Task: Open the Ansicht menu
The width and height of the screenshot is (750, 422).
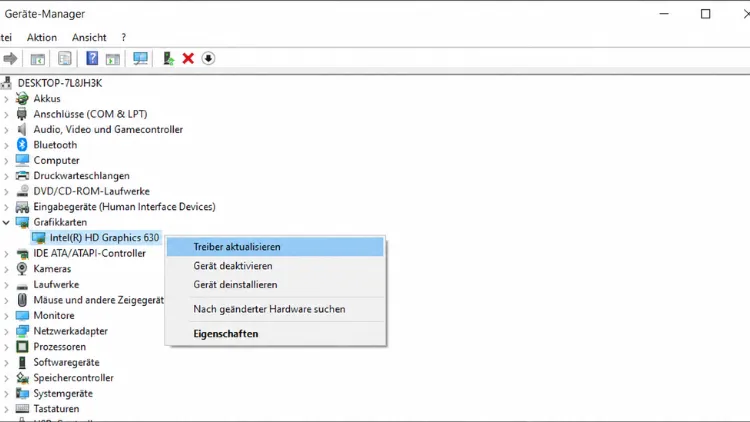Action: [89, 37]
